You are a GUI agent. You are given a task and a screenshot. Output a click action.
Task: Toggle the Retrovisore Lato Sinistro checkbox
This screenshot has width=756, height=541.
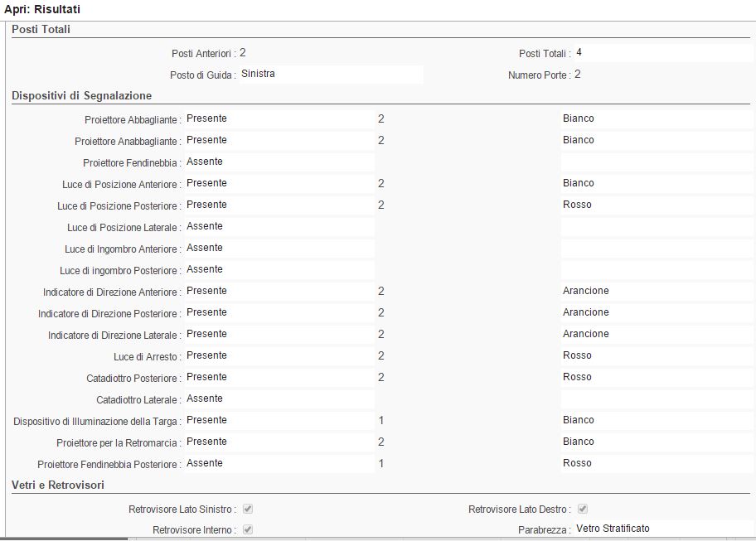[x=248, y=509]
